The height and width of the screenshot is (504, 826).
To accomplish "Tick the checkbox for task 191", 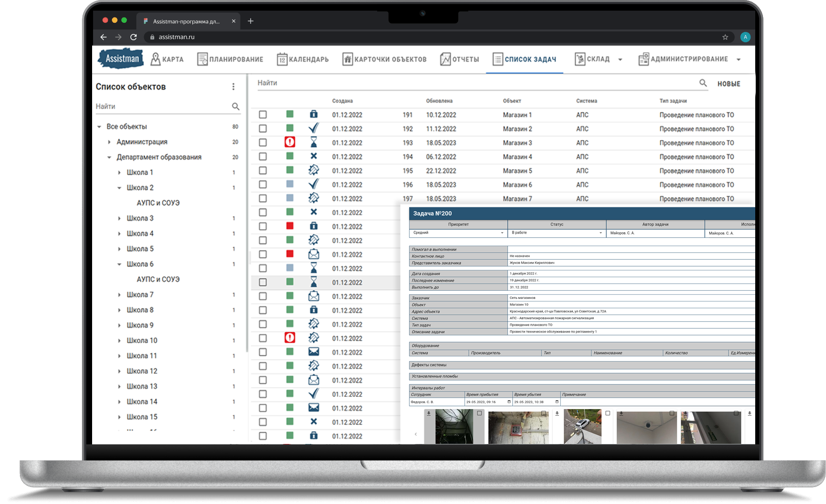I will pos(263,114).
